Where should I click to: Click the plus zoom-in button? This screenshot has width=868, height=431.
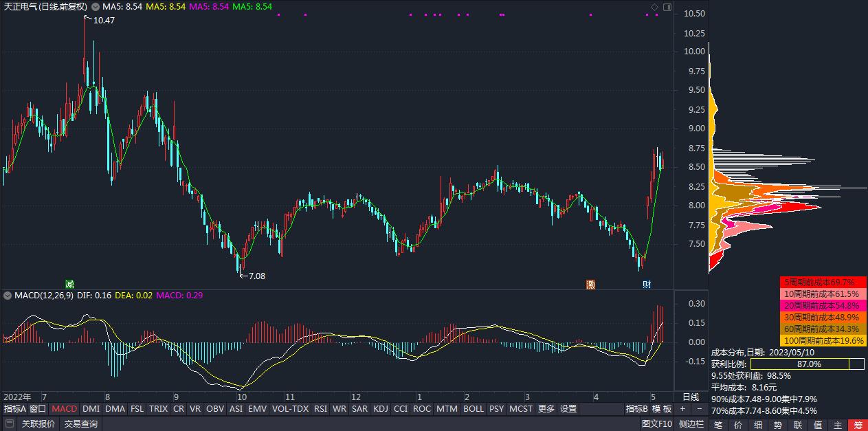682,408
